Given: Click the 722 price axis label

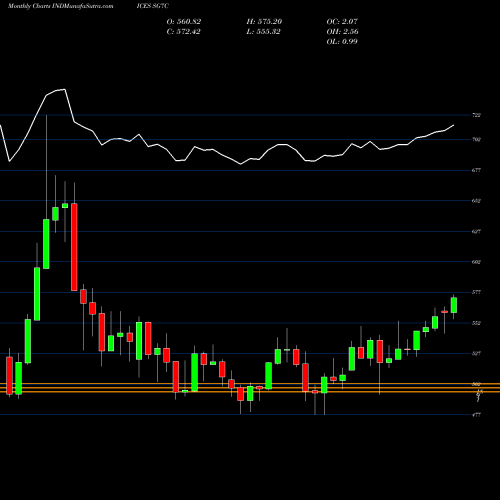Looking at the screenshot, I should point(476,115).
